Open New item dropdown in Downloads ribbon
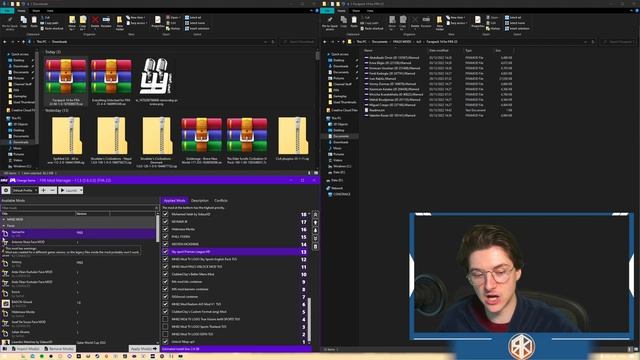This screenshot has height=360, width=640. (137, 18)
